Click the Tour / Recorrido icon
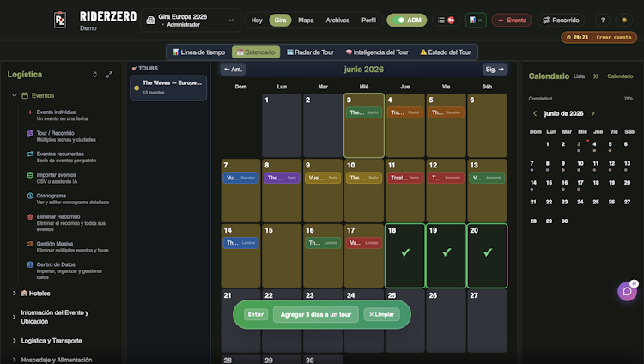This screenshot has width=644, height=364. (30, 133)
